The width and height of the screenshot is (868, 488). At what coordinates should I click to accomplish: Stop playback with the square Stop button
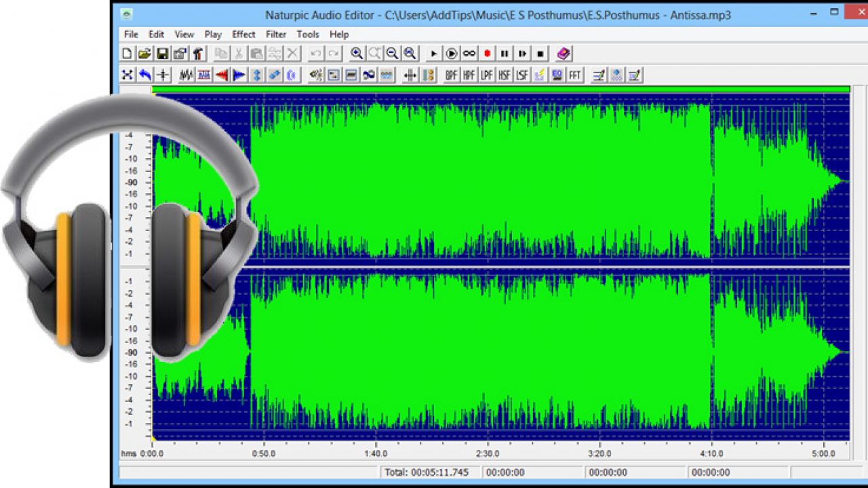540,54
